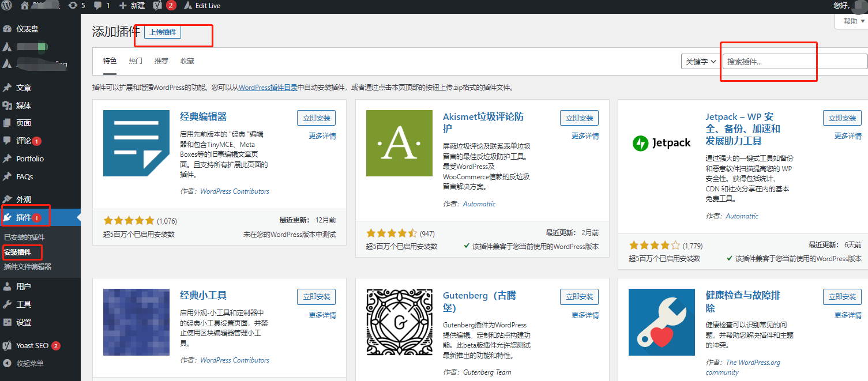Image resolution: width=868 pixels, height=381 pixels.
Task: Collapse menu via 收起菜单 arrow icon
Action: [x=7, y=364]
